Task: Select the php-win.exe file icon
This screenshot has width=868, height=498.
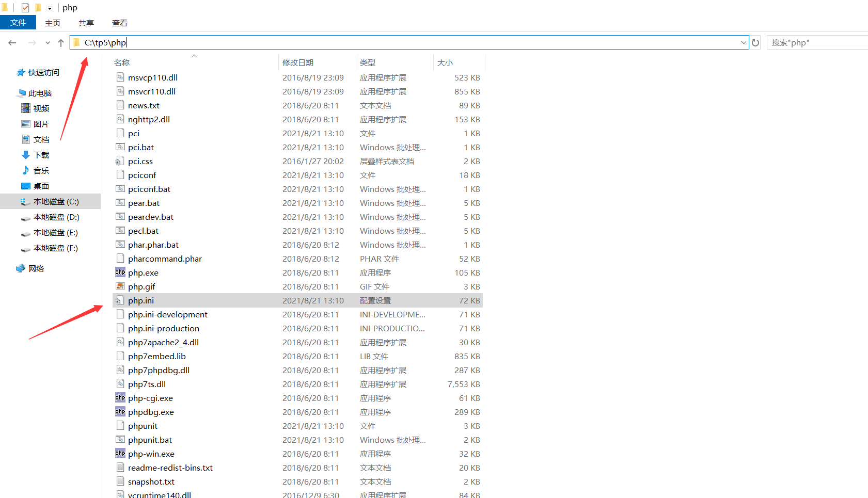Action: point(120,454)
